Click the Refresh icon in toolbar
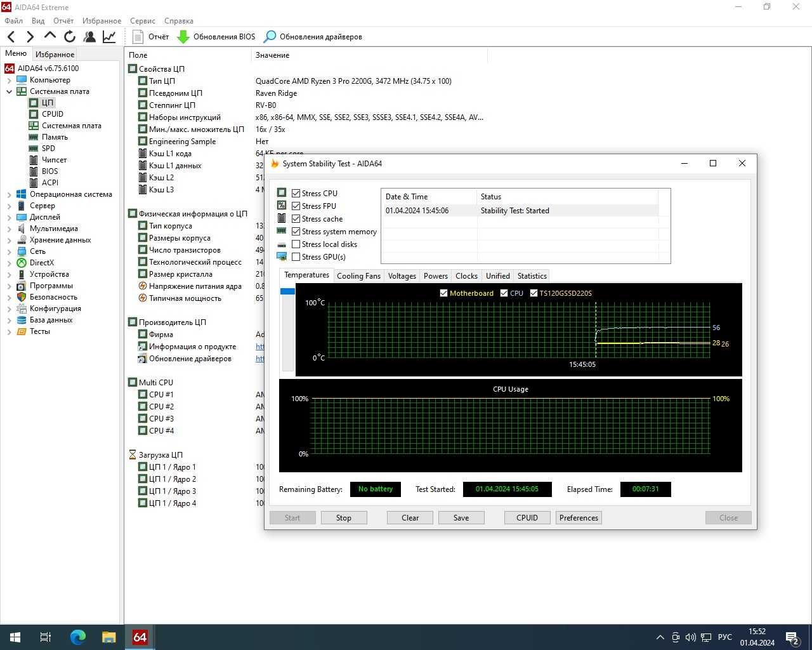This screenshot has height=650, width=812. coord(70,37)
